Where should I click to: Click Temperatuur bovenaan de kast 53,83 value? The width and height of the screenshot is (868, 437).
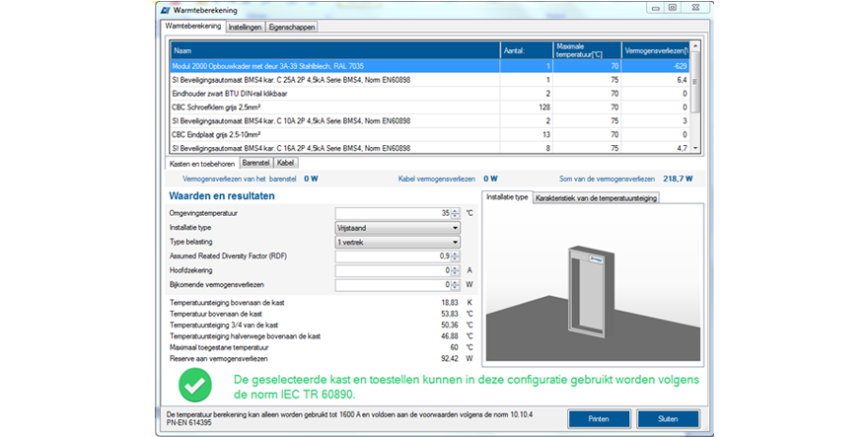click(x=450, y=314)
